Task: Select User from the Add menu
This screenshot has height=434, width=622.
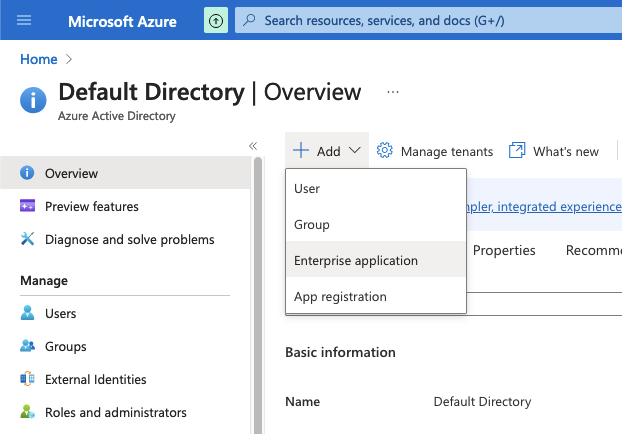Action: (x=307, y=188)
